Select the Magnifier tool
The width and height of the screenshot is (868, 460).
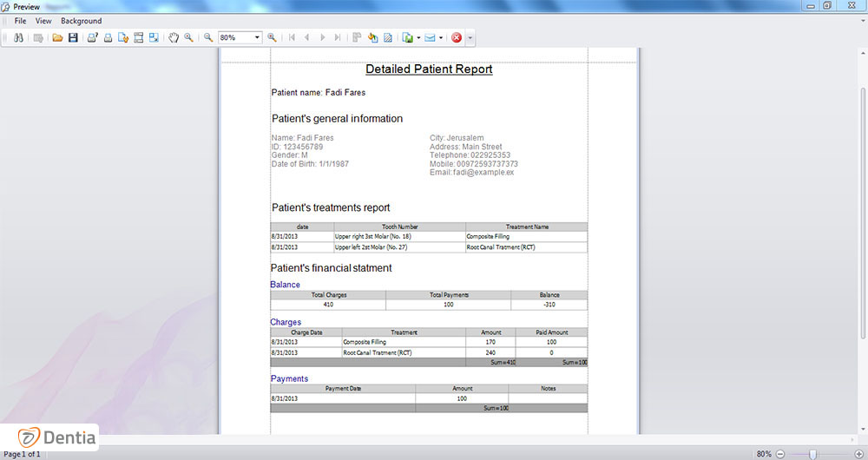[x=188, y=38]
